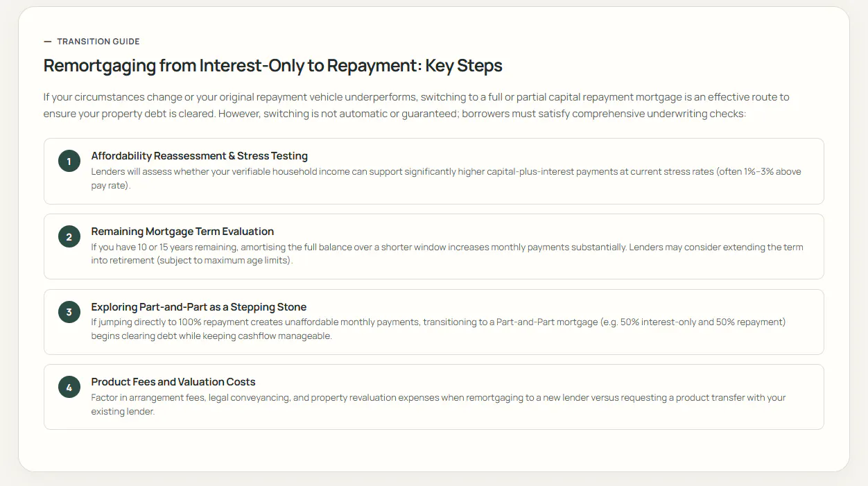Click the step 1 number badge
This screenshot has height=486, width=868.
coord(69,162)
